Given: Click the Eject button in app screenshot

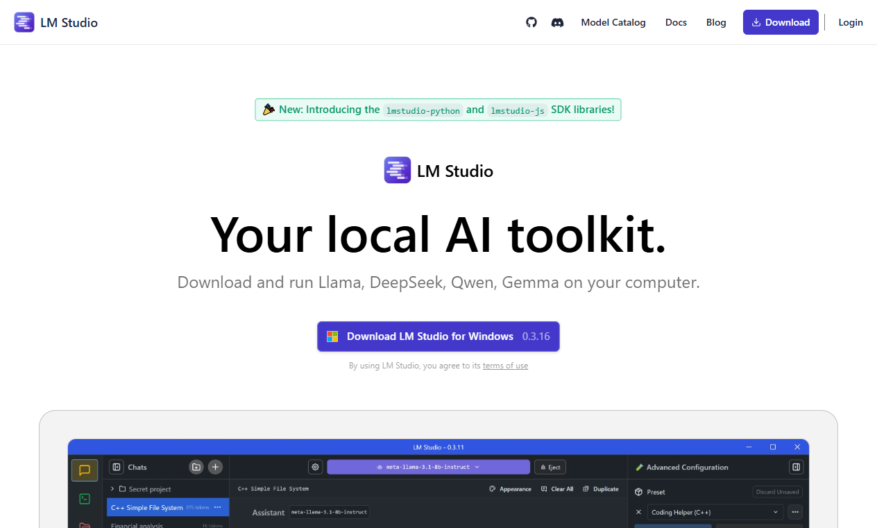Looking at the screenshot, I should point(550,467).
